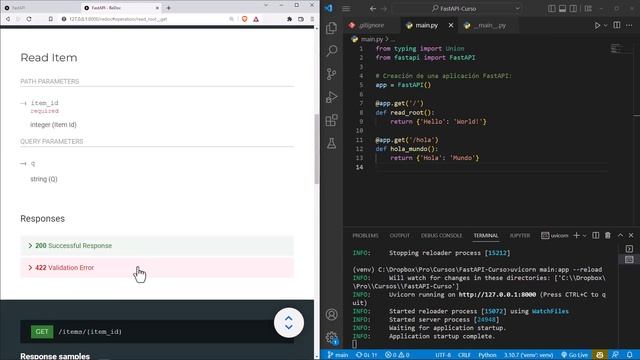Screen dimensions: 640x360
Task: Switch to the .gitignore editor tab
Action: 372,25
